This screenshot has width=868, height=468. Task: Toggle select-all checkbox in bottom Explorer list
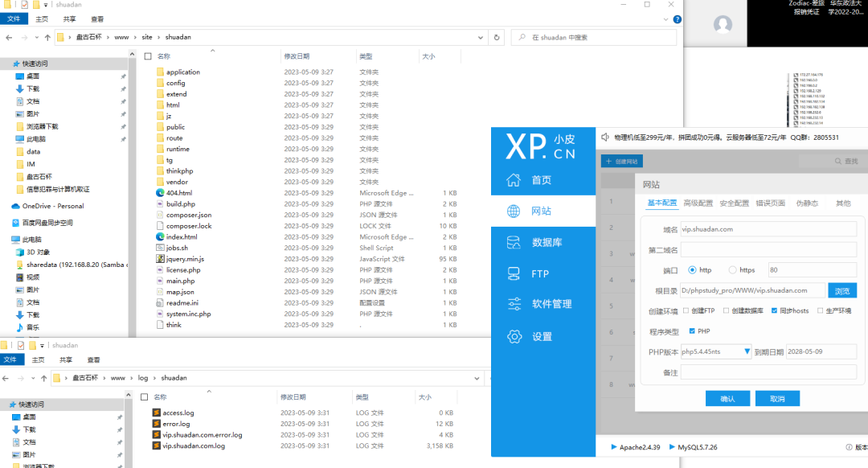point(145,397)
